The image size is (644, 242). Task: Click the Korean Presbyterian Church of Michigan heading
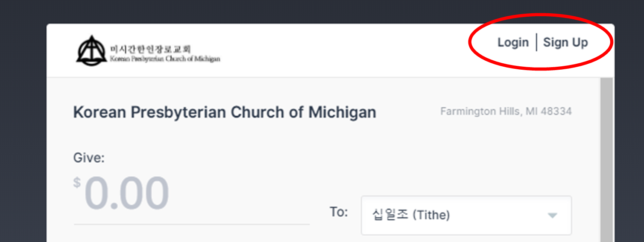point(225,112)
